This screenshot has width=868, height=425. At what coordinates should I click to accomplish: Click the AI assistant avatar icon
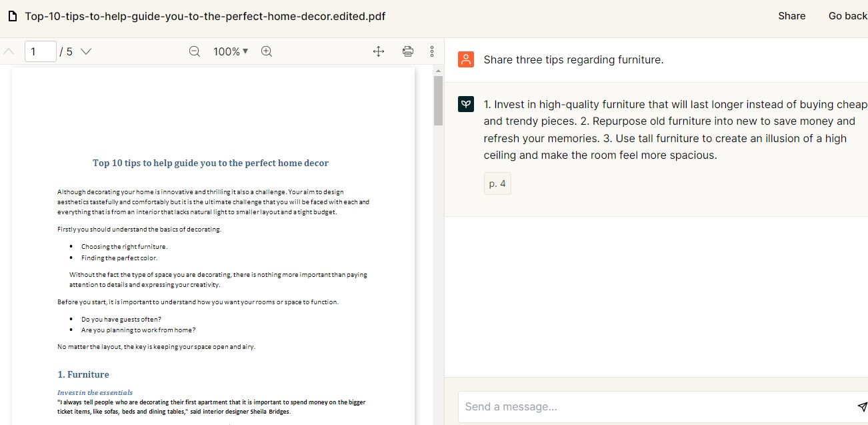(466, 104)
